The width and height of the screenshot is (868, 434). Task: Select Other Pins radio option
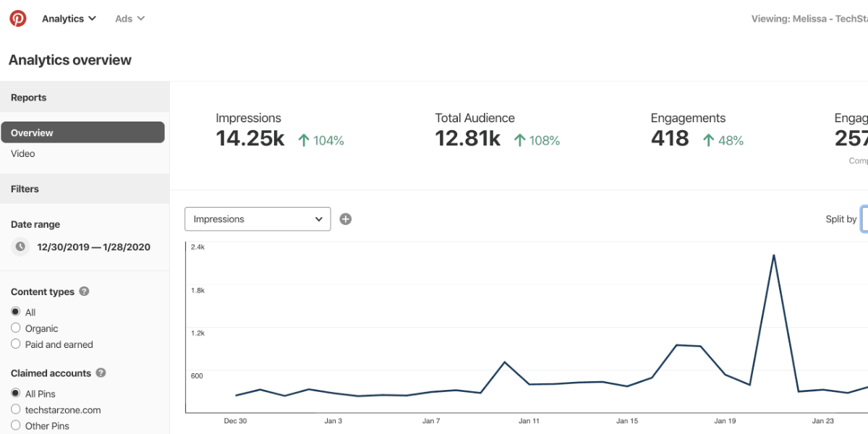pos(16,426)
